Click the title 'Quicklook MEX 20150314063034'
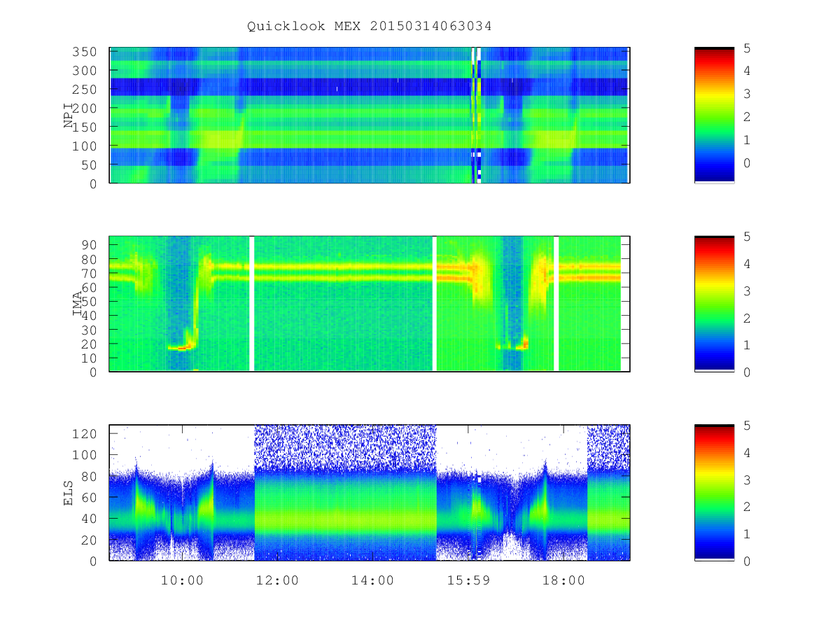The width and height of the screenshot is (840, 630). (369, 27)
